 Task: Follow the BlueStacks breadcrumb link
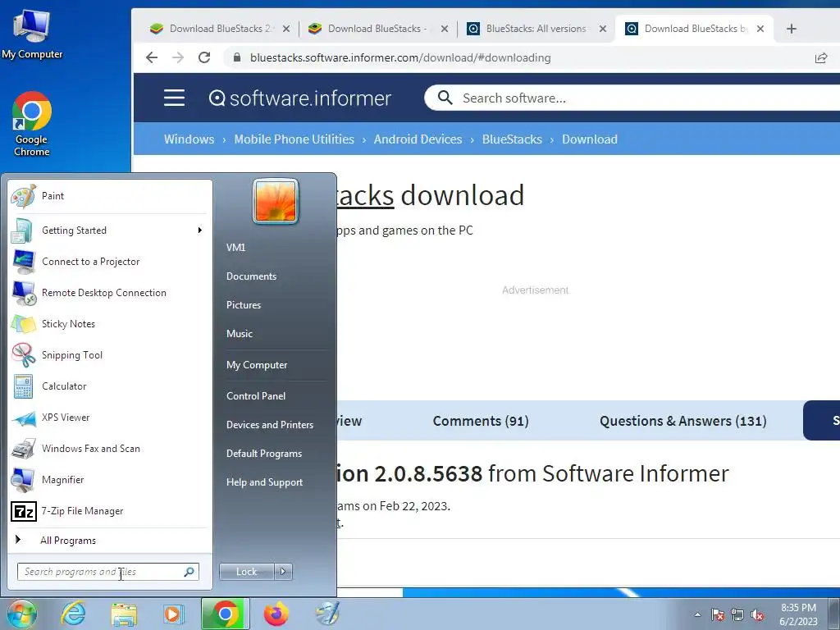512,139
